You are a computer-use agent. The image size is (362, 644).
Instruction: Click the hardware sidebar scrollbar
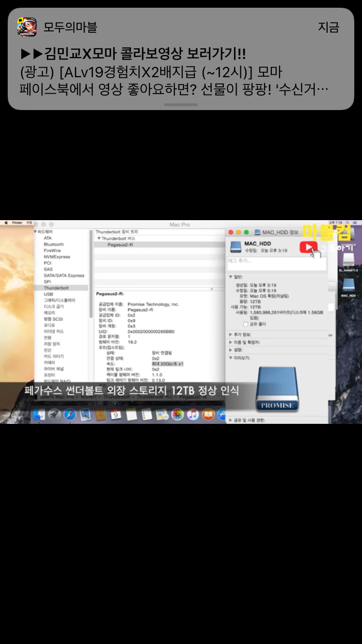click(x=91, y=273)
